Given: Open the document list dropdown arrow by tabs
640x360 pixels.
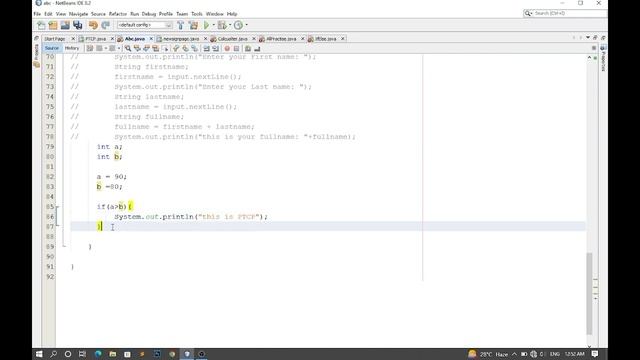Looking at the screenshot, I should tap(588, 38).
